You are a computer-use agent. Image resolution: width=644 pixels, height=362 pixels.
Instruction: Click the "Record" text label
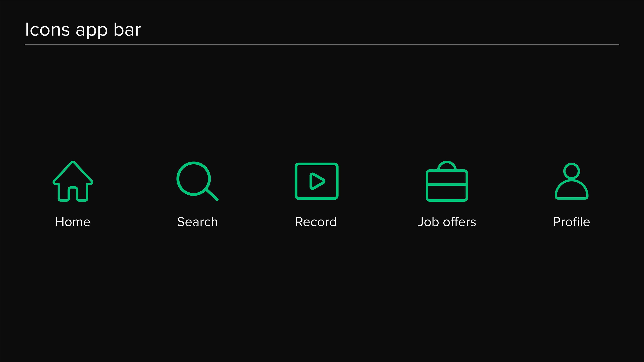[316, 222]
